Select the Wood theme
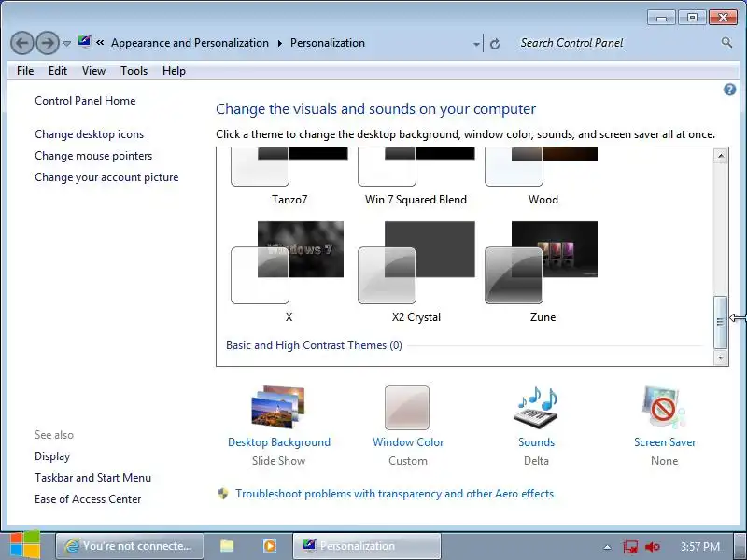Screen dimensions: 747x560 pyautogui.click(x=543, y=176)
